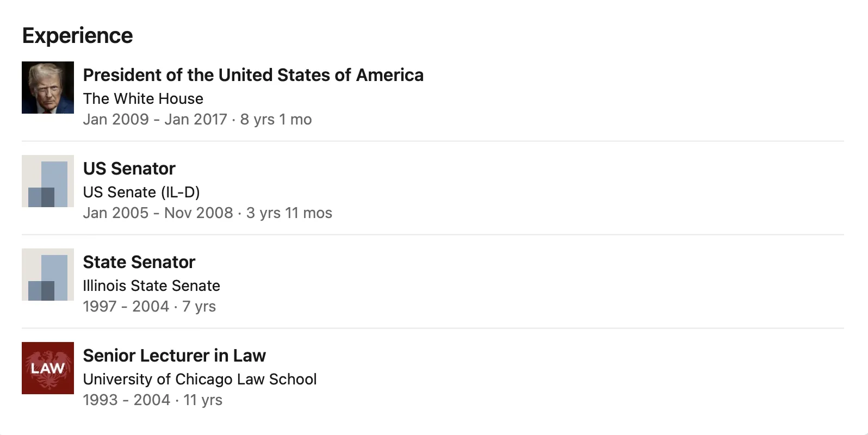Viewport: 868px width, 435px height.
Task: Click the Jan 2009 - Jan 2017 date range
Action: (155, 120)
